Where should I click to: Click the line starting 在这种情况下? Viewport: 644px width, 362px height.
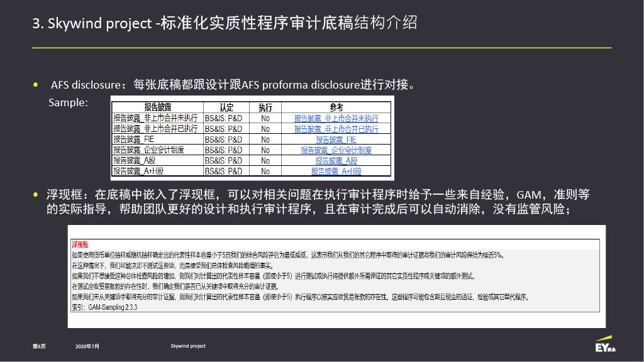coord(172,266)
